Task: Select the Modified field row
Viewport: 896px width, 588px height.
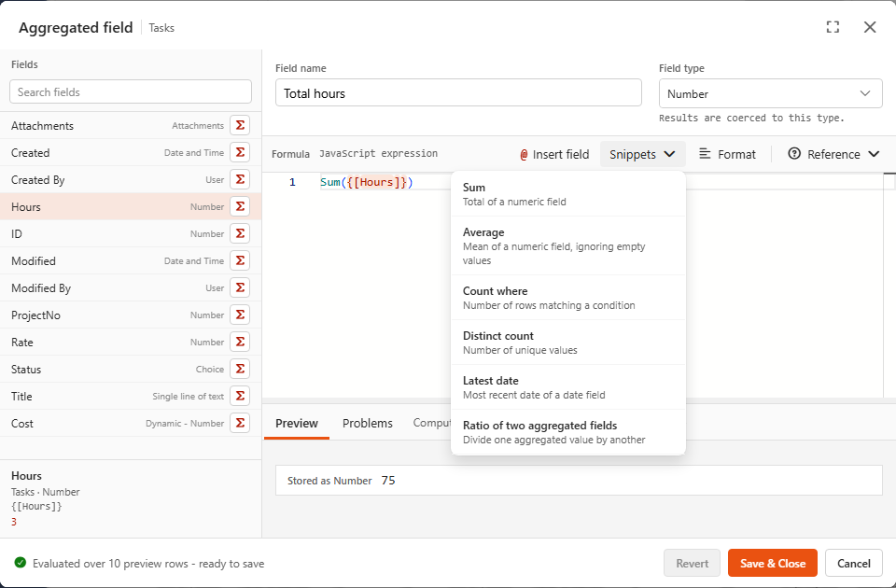Action: pos(131,260)
